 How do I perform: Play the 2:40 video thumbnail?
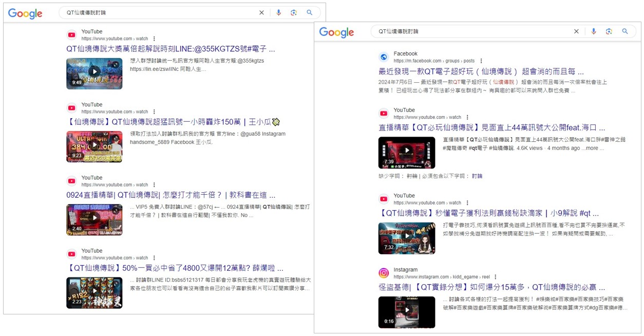click(94, 219)
